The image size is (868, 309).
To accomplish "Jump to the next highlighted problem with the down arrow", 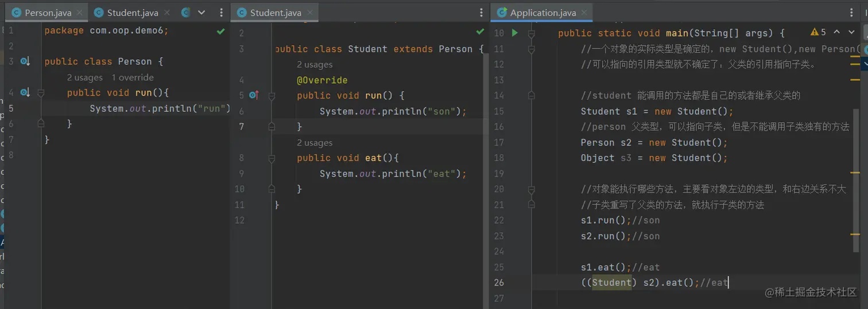I will point(852,32).
